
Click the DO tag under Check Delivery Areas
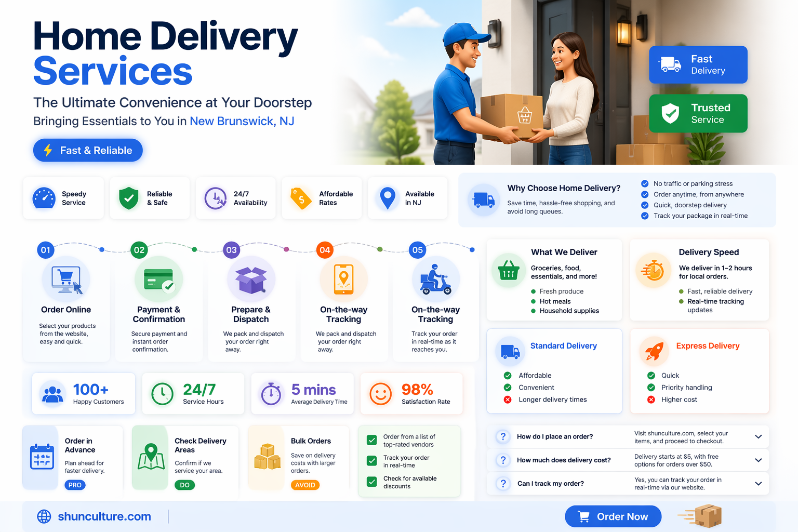[184, 485]
